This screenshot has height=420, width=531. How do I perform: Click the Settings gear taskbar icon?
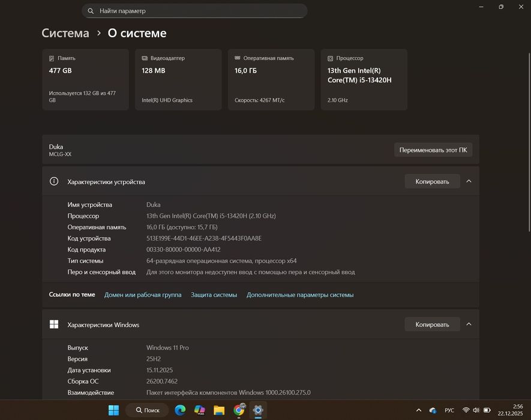click(x=258, y=410)
